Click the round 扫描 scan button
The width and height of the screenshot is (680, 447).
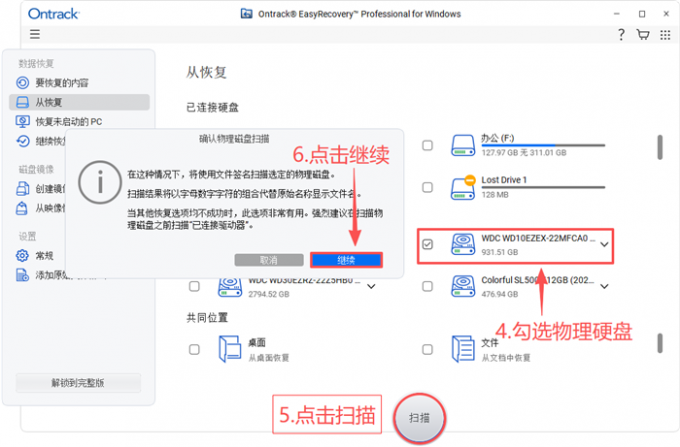click(419, 418)
